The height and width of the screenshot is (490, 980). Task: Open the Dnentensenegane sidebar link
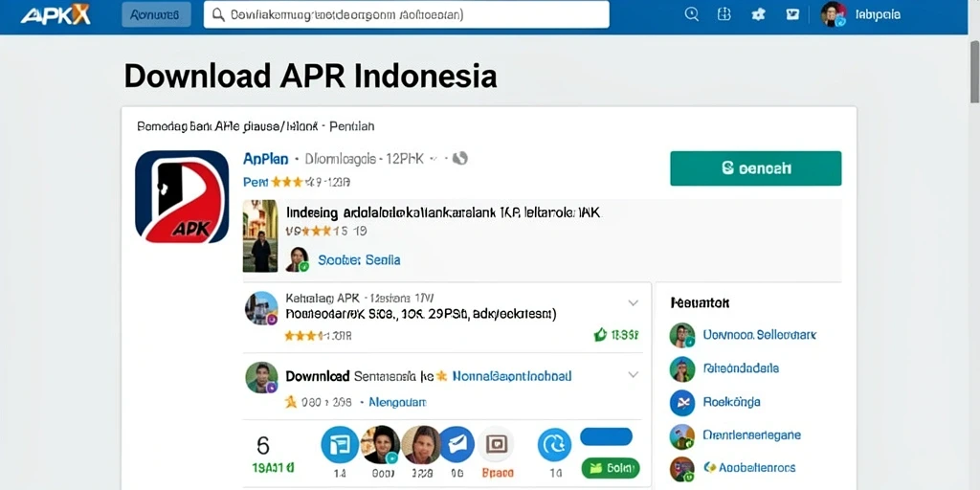[x=752, y=435]
